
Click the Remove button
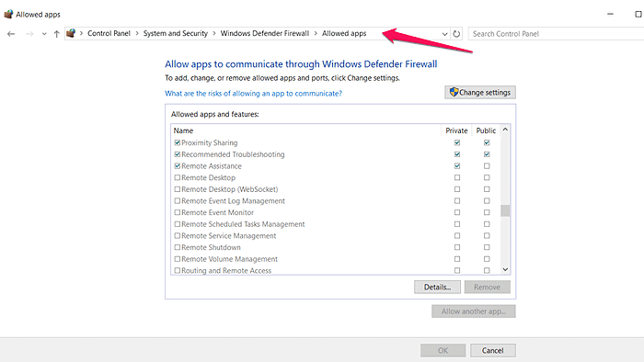[487, 287]
